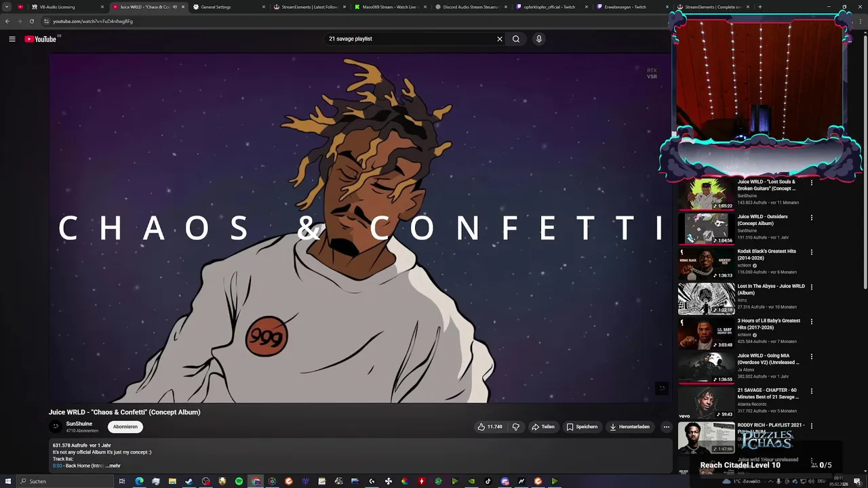Open 'Lost In The Abyss - Juice WRLD' title
This screenshot has width=868, height=488.
click(x=771, y=289)
